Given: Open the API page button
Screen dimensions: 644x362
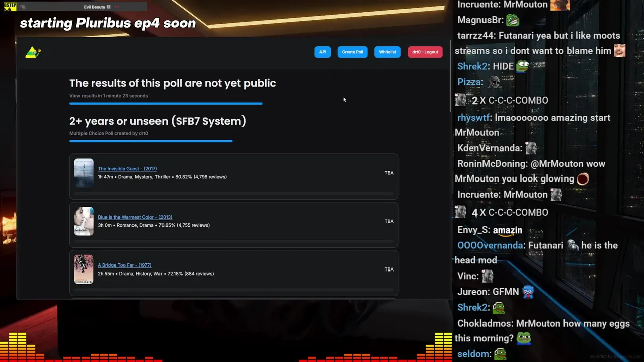Looking at the screenshot, I should point(323,52).
